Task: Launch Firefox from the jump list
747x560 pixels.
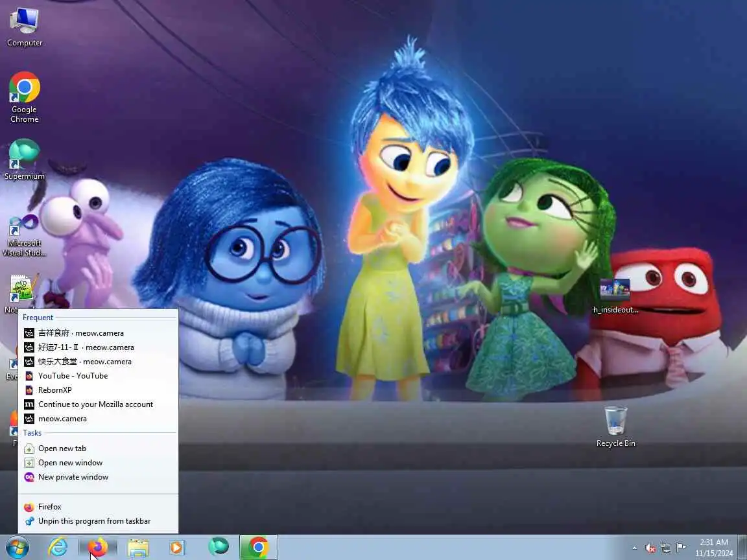Action: (x=98, y=507)
